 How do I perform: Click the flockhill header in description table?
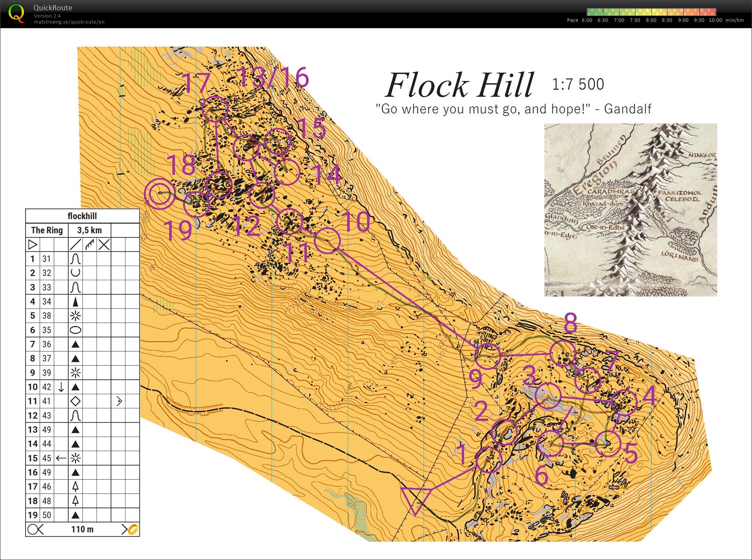[82, 216]
